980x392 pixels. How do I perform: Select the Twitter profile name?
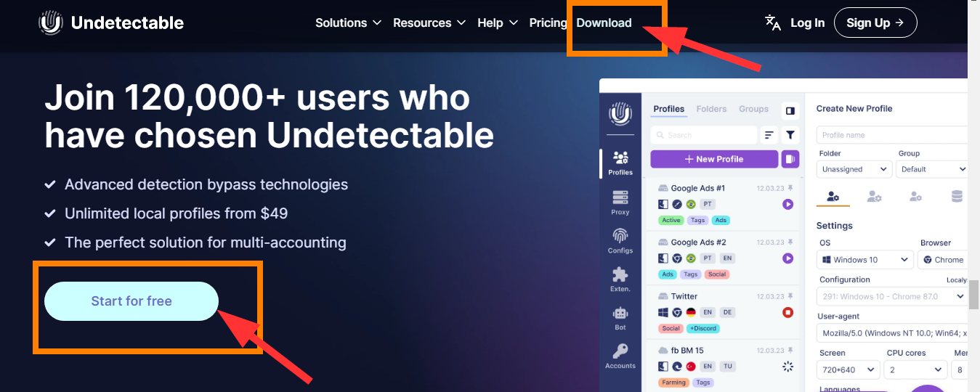(x=684, y=296)
